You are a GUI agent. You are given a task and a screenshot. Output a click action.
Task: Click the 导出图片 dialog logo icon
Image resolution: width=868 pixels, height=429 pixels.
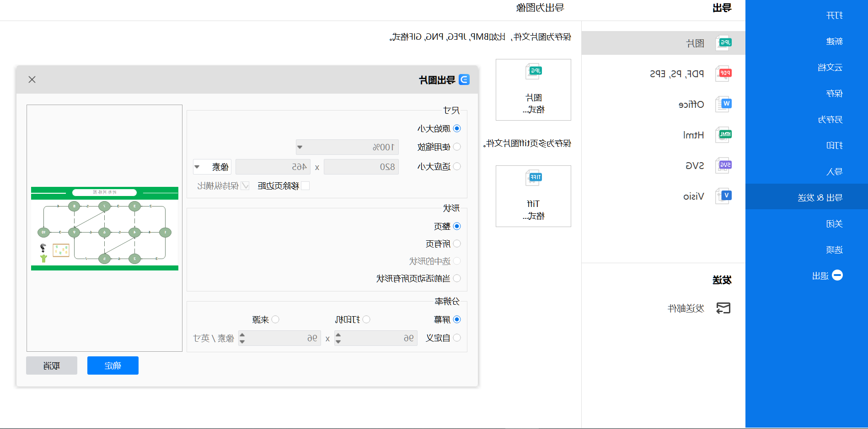pos(464,79)
